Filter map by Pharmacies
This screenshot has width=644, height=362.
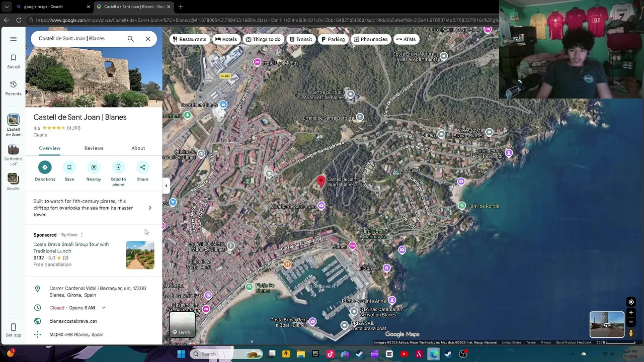(x=371, y=39)
